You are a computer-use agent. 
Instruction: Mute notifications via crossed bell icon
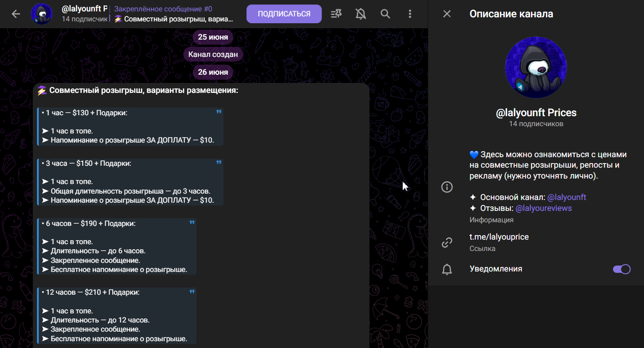(x=361, y=14)
